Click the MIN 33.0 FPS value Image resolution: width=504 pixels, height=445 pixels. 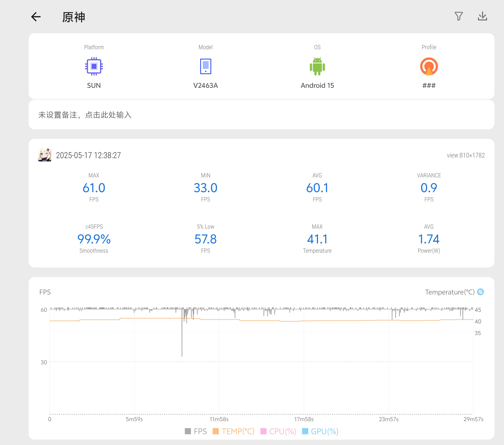[x=206, y=188]
